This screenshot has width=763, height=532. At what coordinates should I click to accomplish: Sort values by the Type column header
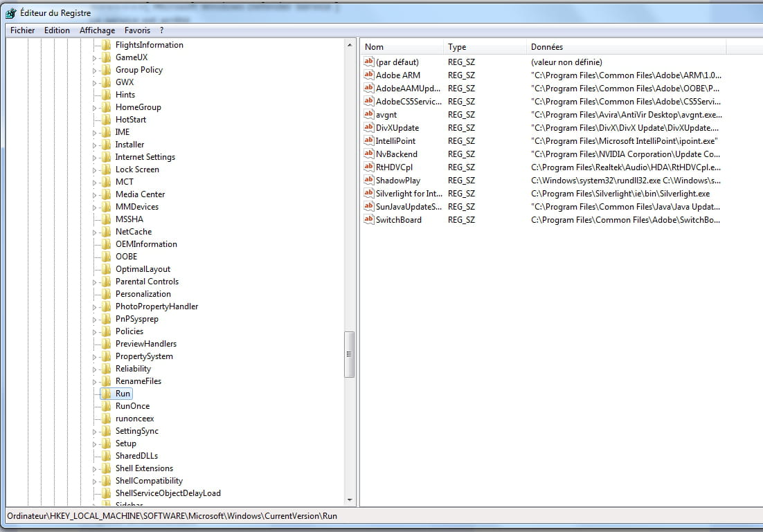[x=485, y=46]
